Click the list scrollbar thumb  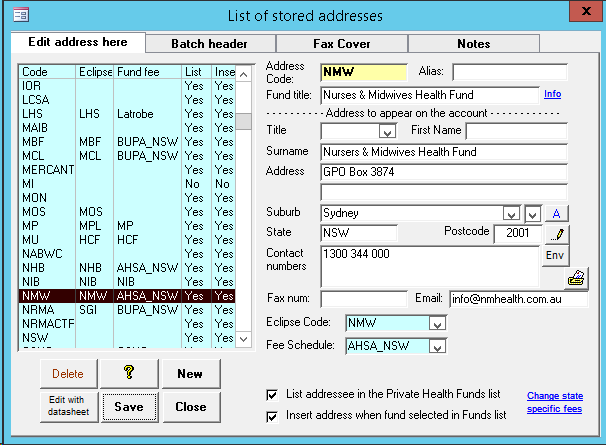coord(243,121)
